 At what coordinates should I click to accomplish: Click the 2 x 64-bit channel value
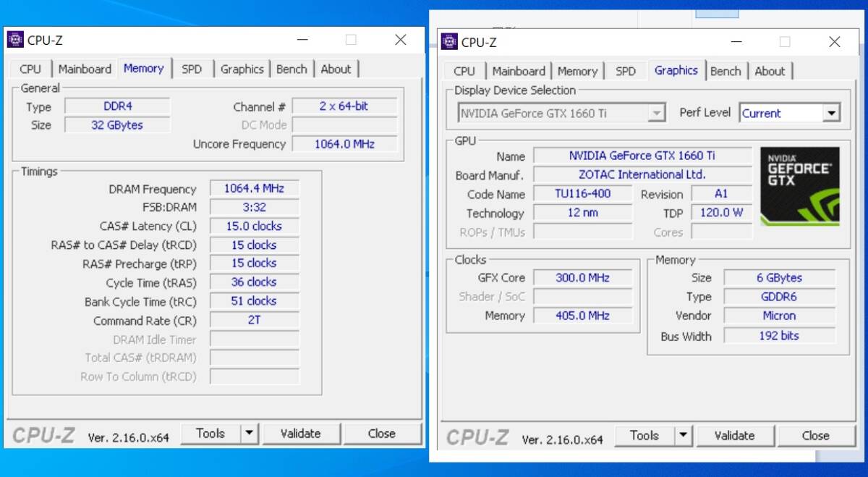[344, 106]
